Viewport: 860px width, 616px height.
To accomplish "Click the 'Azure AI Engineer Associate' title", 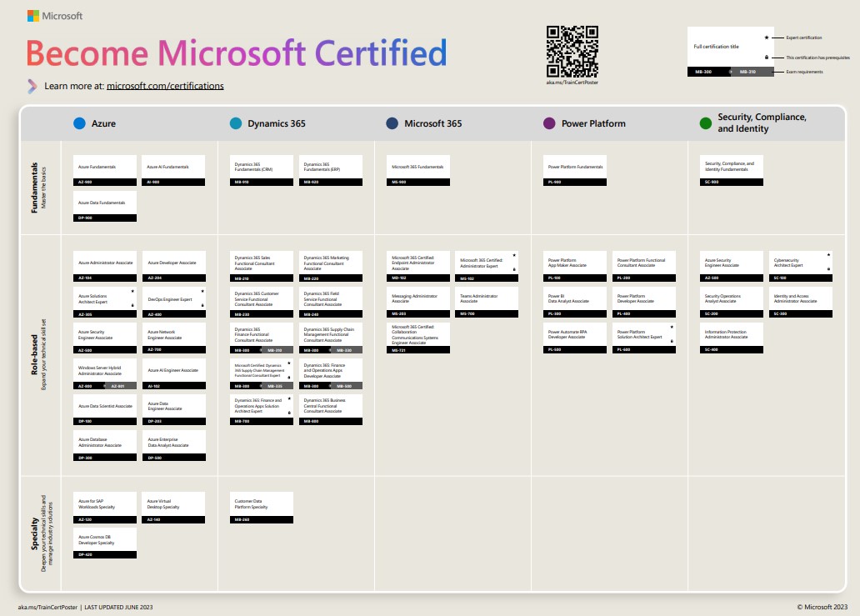I will (x=172, y=370).
